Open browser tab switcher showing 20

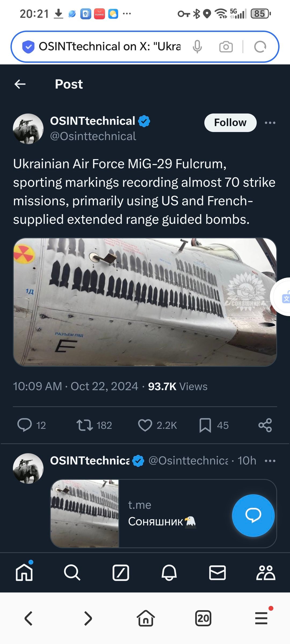[x=203, y=618]
